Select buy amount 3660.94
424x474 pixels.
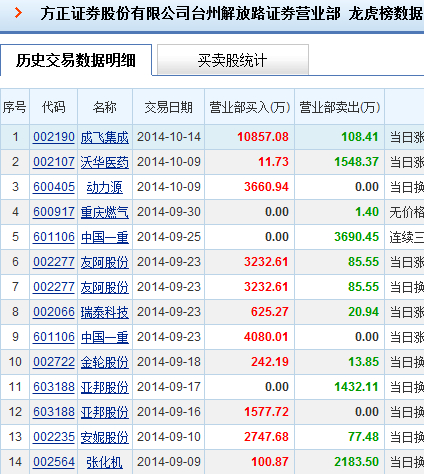click(x=266, y=187)
